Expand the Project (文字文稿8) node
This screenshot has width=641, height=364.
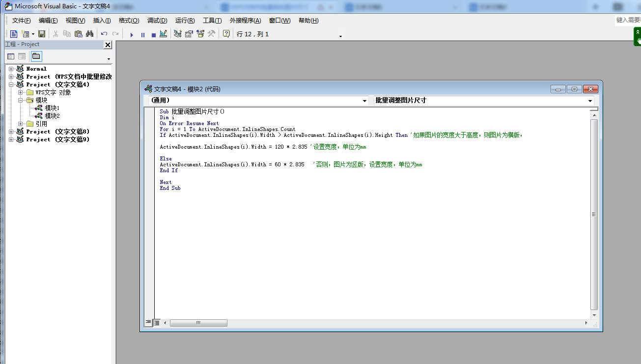11,131
